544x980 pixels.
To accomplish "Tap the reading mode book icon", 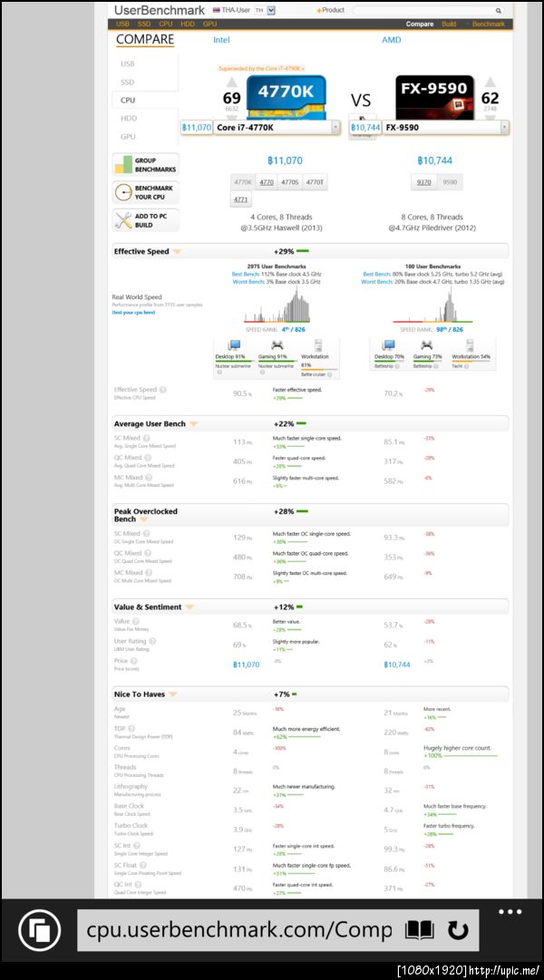I will click(x=420, y=931).
